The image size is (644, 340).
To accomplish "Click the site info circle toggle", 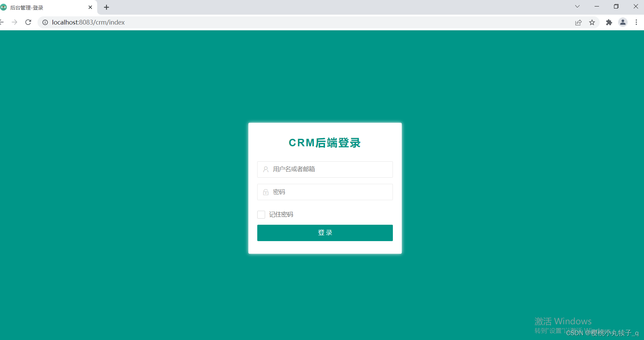I will click(45, 22).
